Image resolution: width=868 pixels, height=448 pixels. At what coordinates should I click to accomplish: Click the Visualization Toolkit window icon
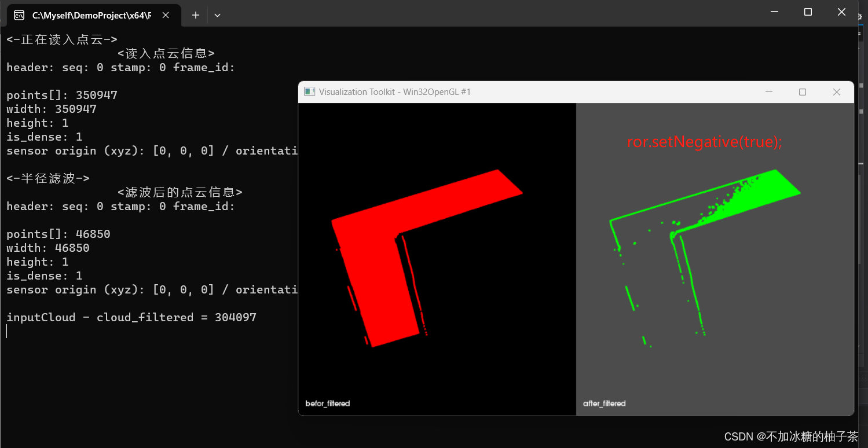309,92
